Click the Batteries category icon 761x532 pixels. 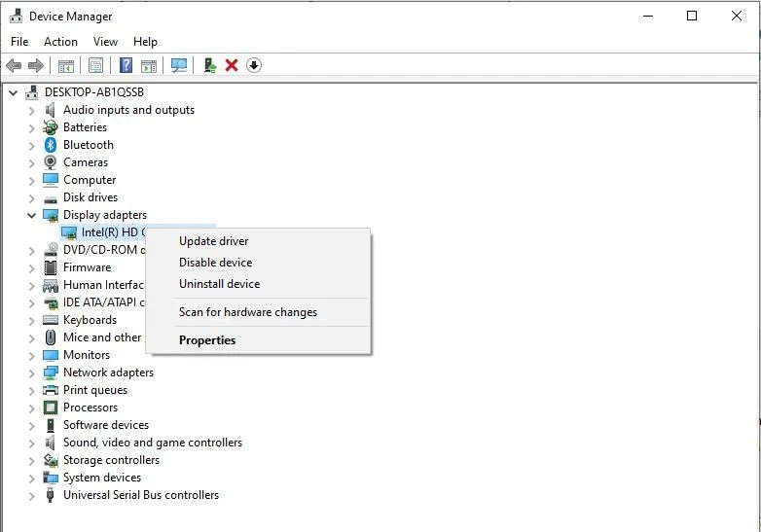point(51,127)
